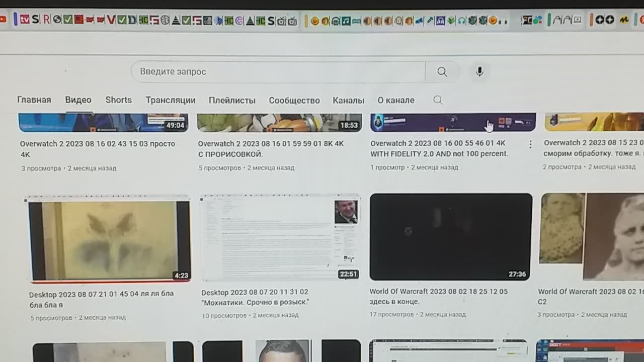Activate voice search microphone
Viewport: 644px width, 362px height.
[479, 72]
